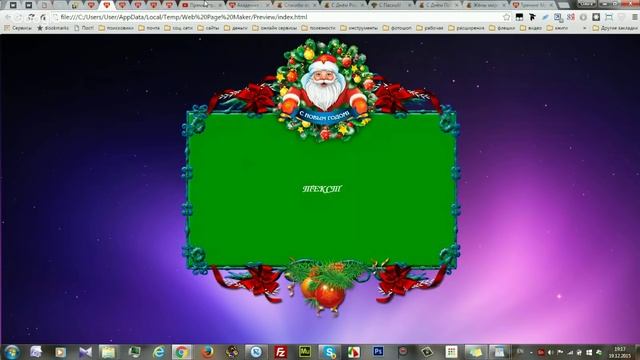Open Adobe Muse from the taskbar
This screenshot has width=640, height=360.
(x=304, y=352)
